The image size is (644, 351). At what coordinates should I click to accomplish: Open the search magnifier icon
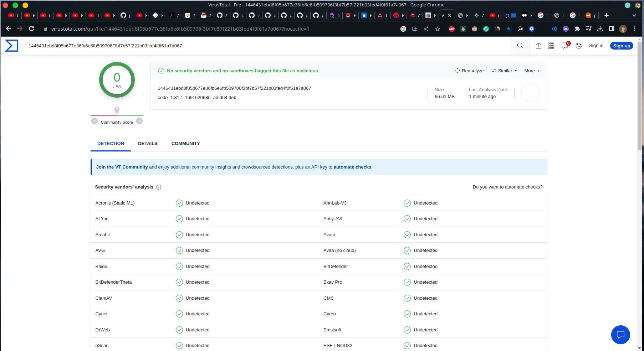(x=520, y=46)
